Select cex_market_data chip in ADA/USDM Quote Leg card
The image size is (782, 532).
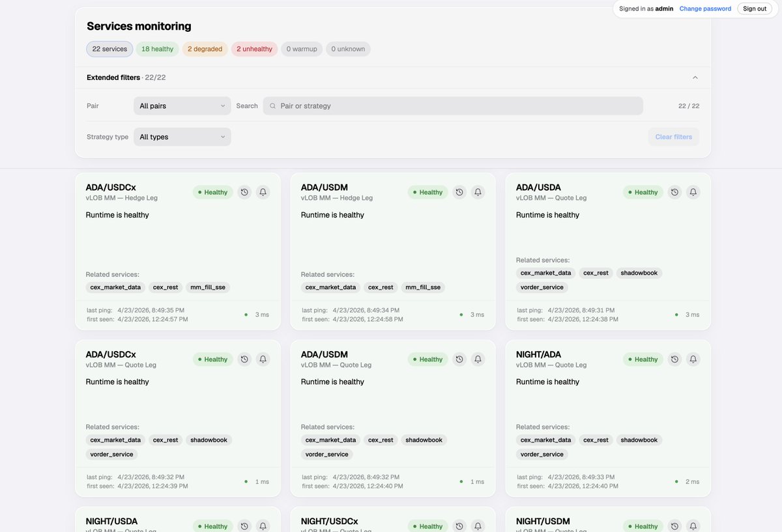[x=330, y=440]
